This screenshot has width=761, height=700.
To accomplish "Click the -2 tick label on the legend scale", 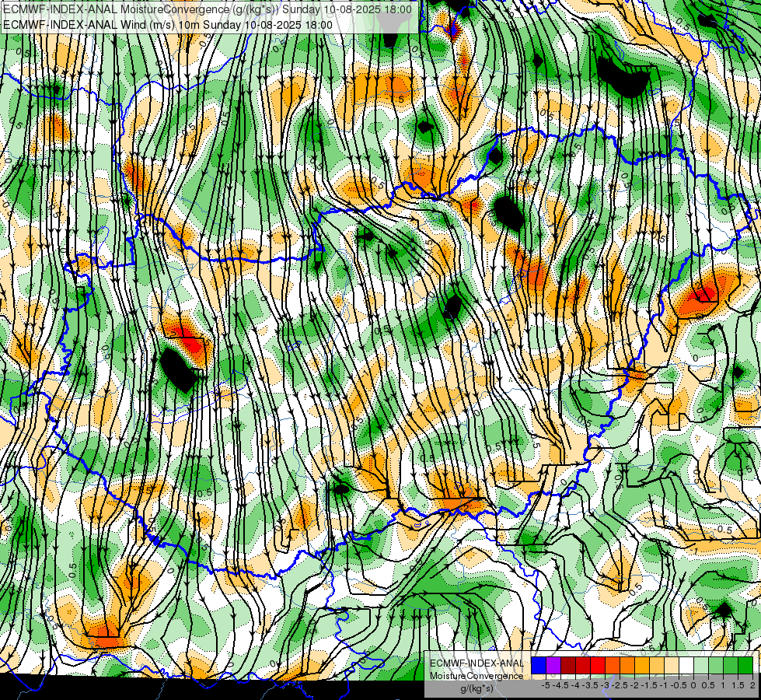I will click(634, 685).
